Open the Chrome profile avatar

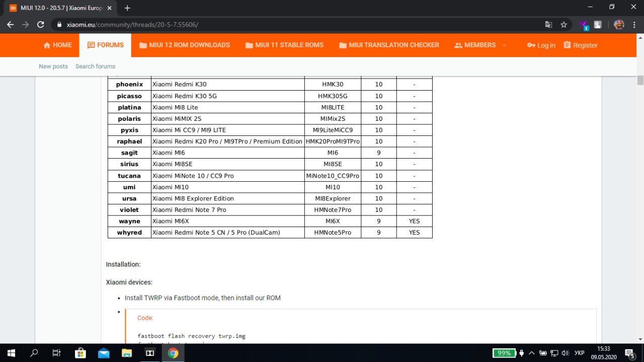[619, 24]
